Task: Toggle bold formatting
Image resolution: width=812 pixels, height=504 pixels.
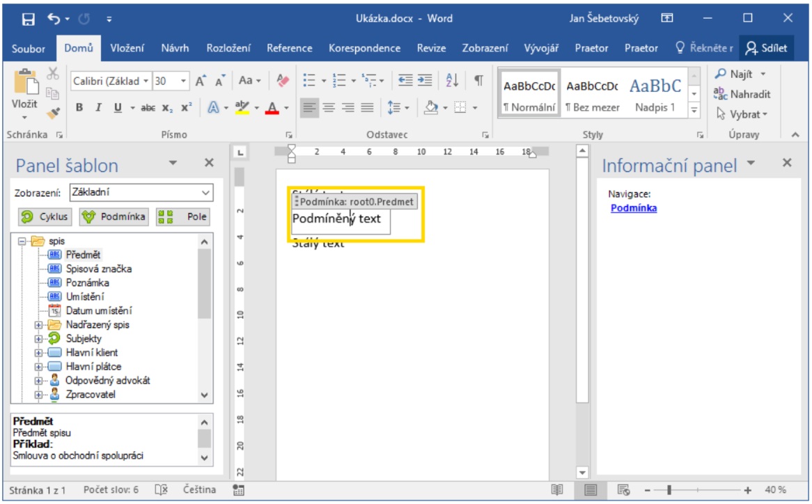Action: (x=79, y=107)
